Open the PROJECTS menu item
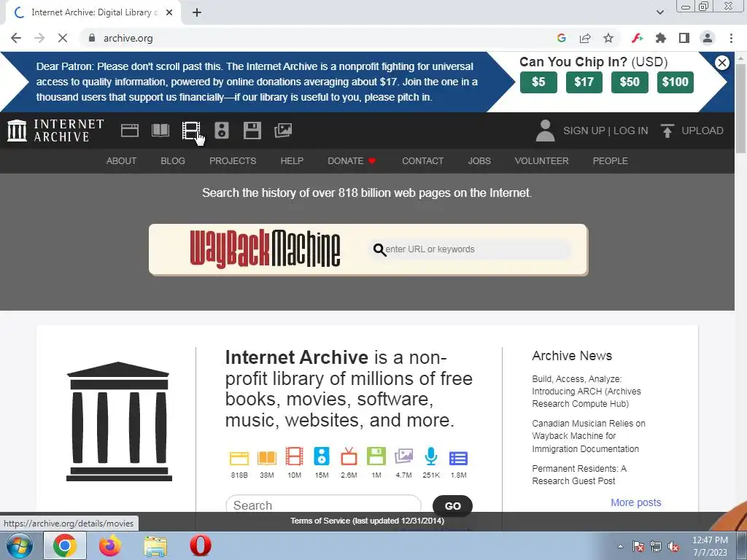The width and height of the screenshot is (747, 560). (233, 161)
